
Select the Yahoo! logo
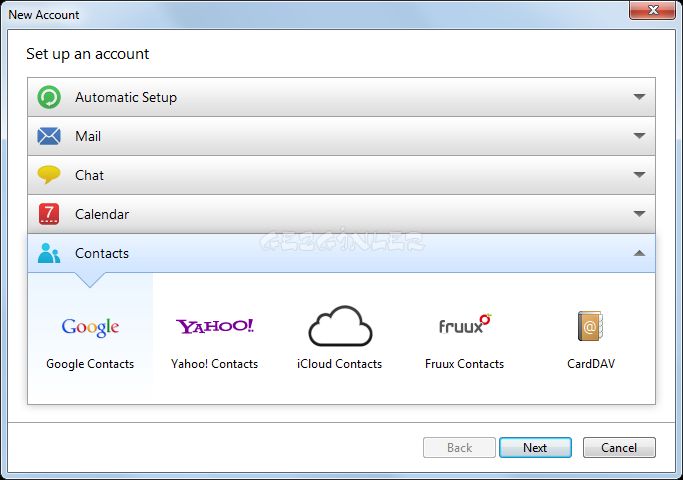click(x=214, y=326)
